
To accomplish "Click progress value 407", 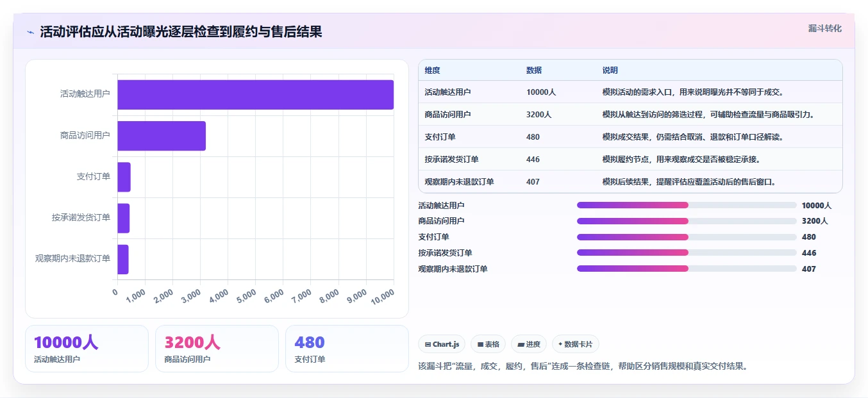I will pyautogui.click(x=809, y=269).
